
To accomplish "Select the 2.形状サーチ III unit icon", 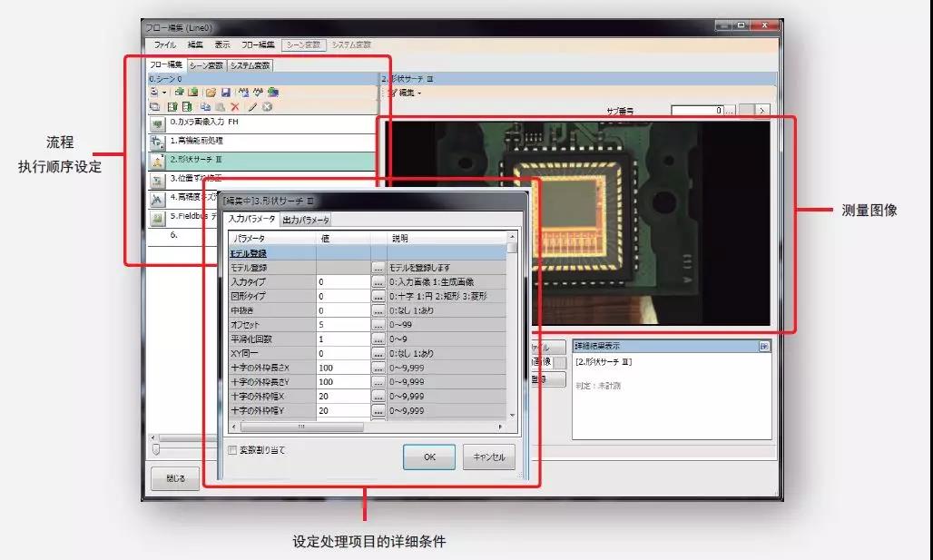I will (x=157, y=162).
